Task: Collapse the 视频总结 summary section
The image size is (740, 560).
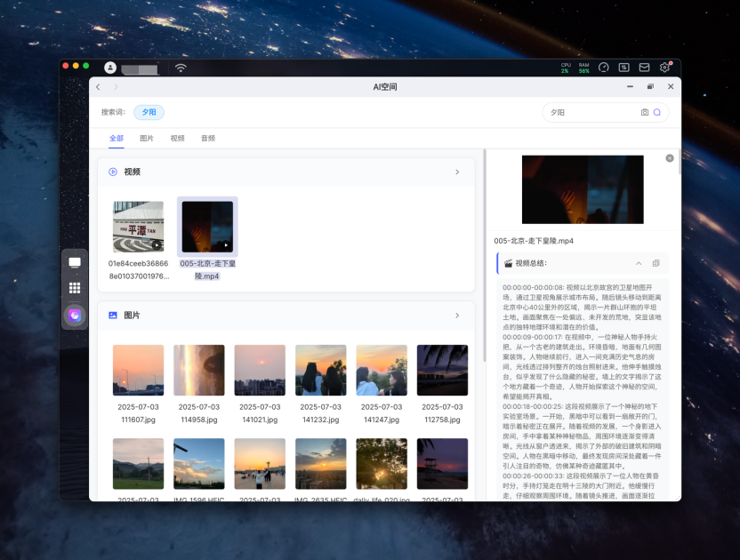Action: click(x=639, y=263)
